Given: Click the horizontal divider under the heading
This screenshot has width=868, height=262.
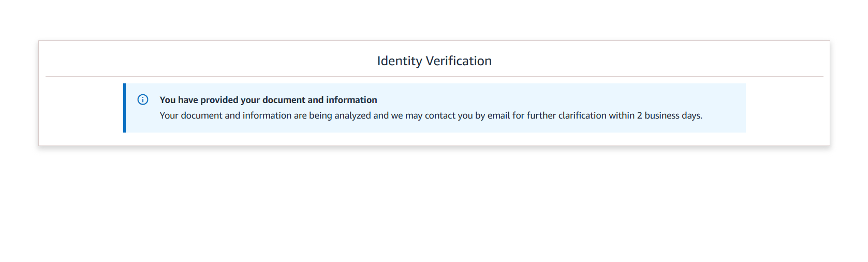Looking at the screenshot, I should pyautogui.click(x=434, y=76).
